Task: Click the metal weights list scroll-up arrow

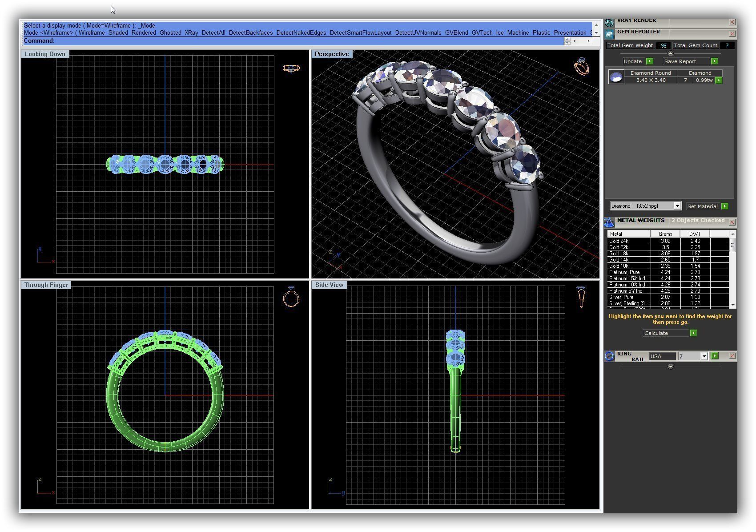Action: tap(732, 234)
